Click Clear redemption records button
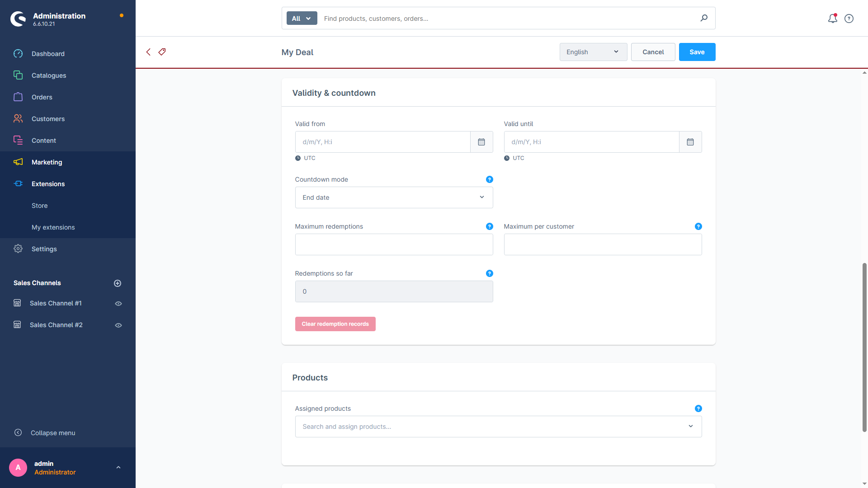This screenshot has height=488, width=868. [335, 324]
